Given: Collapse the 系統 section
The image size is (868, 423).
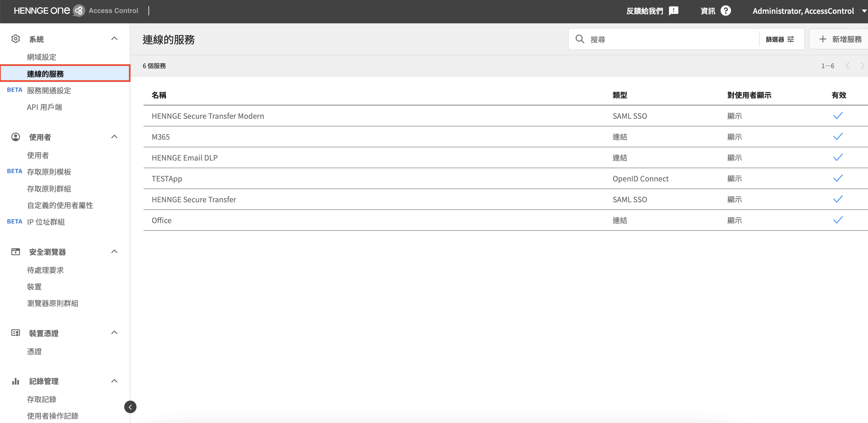Looking at the screenshot, I should point(114,39).
